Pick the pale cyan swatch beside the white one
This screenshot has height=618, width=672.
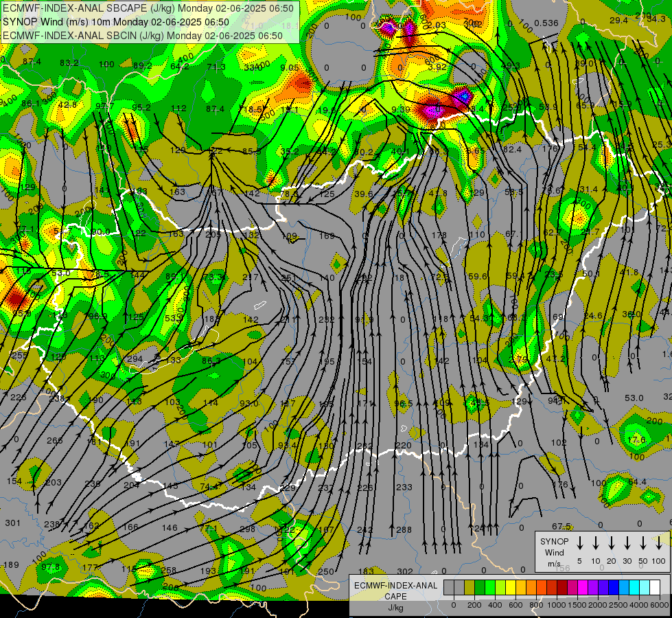pyautogui.click(x=644, y=587)
